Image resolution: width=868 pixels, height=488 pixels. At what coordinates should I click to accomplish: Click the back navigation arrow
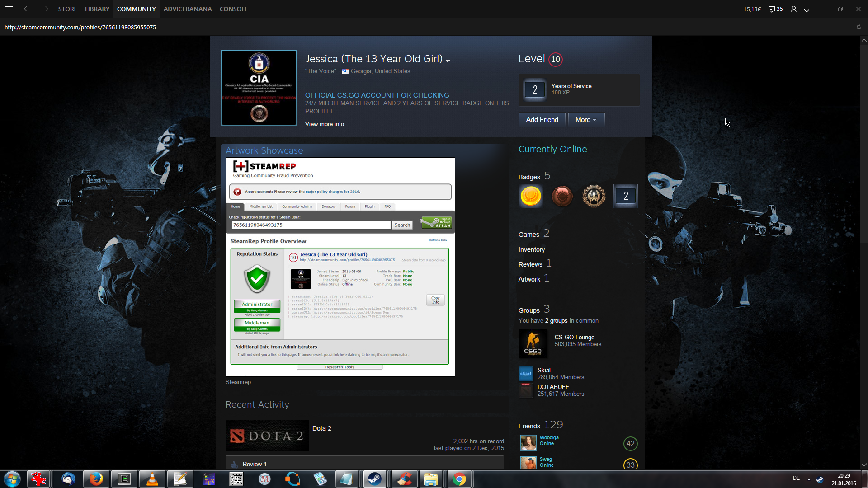pyautogui.click(x=27, y=9)
